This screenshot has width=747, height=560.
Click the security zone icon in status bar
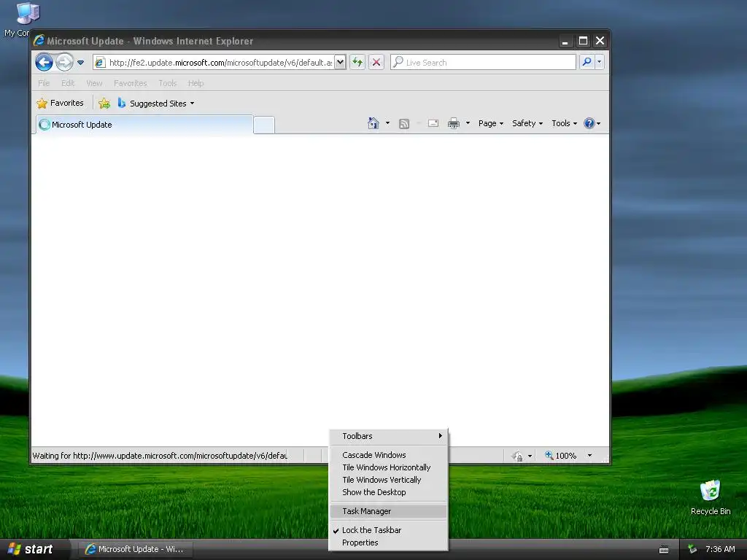pyautogui.click(x=517, y=456)
